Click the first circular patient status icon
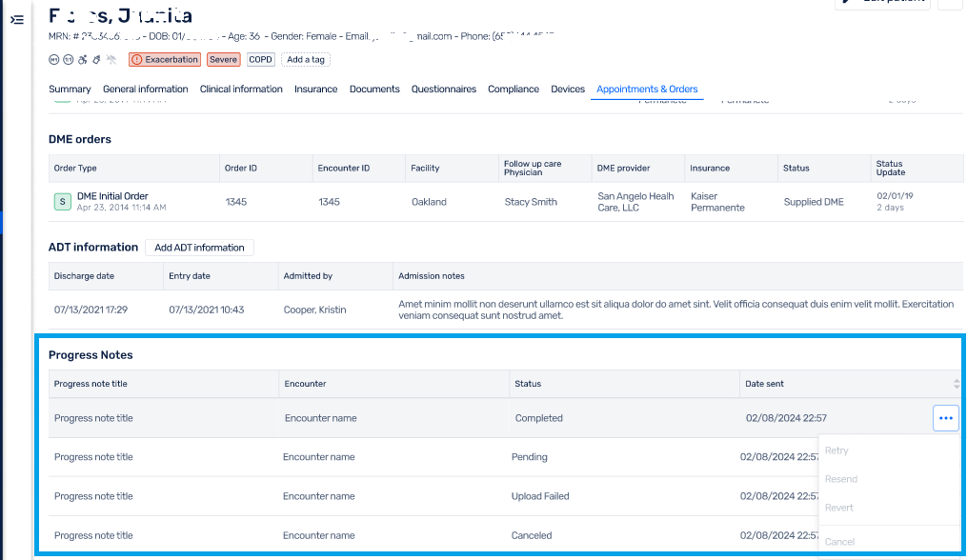 click(x=53, y=60)
